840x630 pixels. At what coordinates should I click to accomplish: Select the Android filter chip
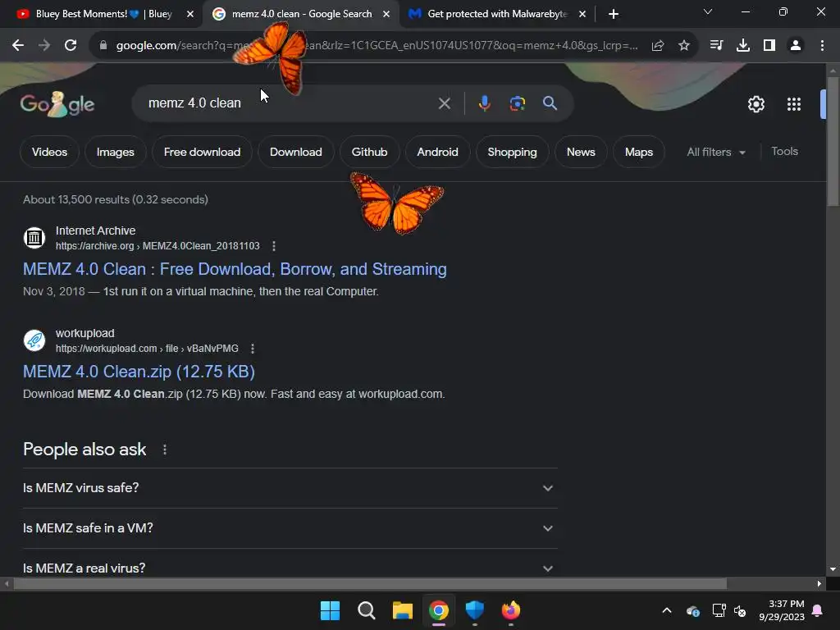pyautogui.click(x=438, y=152)
